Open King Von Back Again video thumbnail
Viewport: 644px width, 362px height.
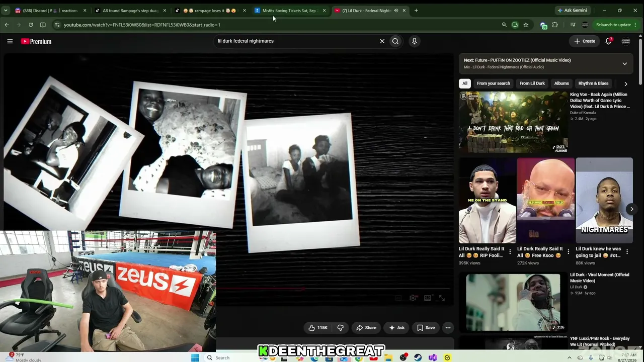[x=513, y=122]
